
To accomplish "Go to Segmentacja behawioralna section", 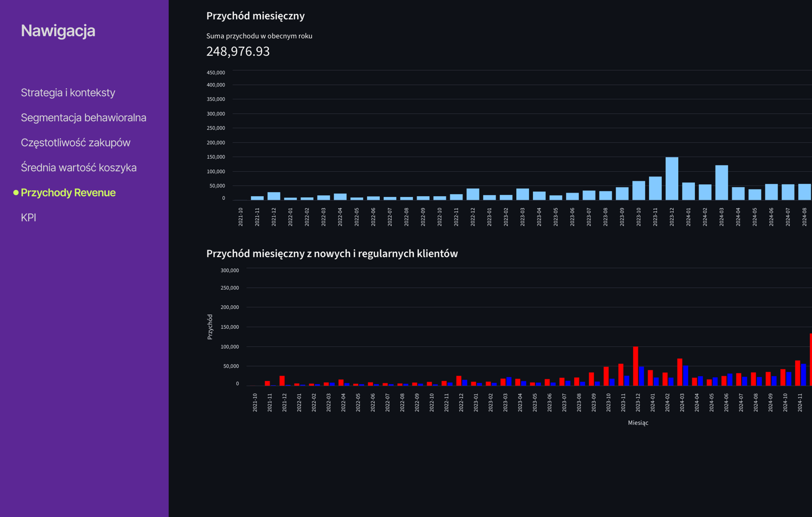I will [83, 118].
